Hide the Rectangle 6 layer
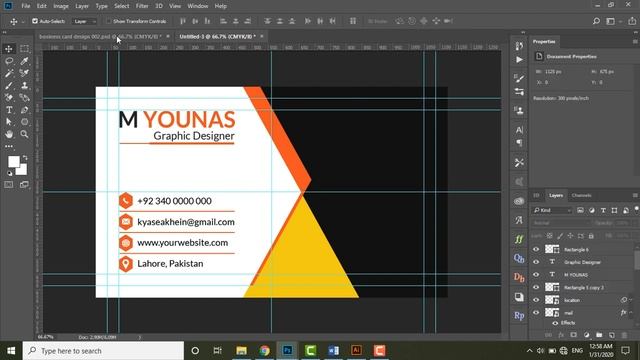 click(x=536, y=249)
